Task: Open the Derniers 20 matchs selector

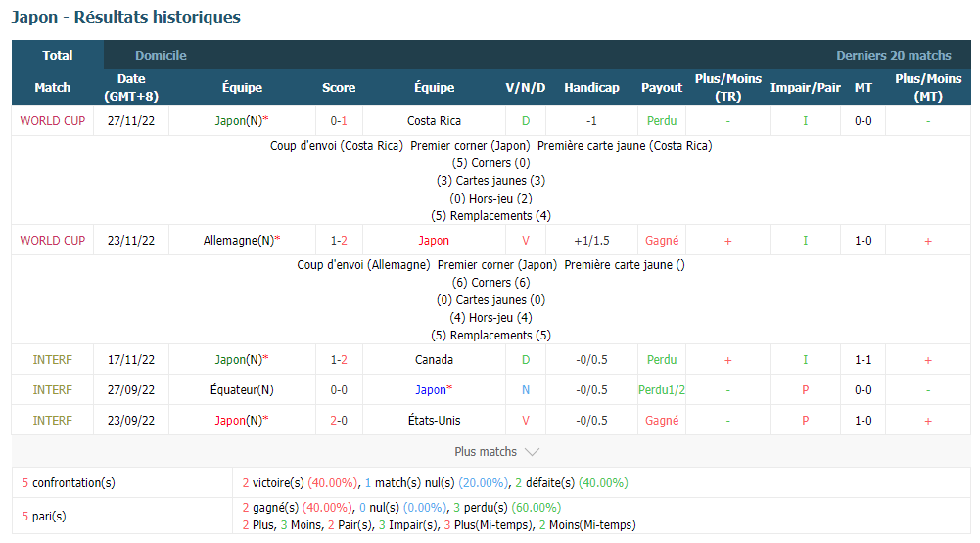Action: click(x=893, y=55)
